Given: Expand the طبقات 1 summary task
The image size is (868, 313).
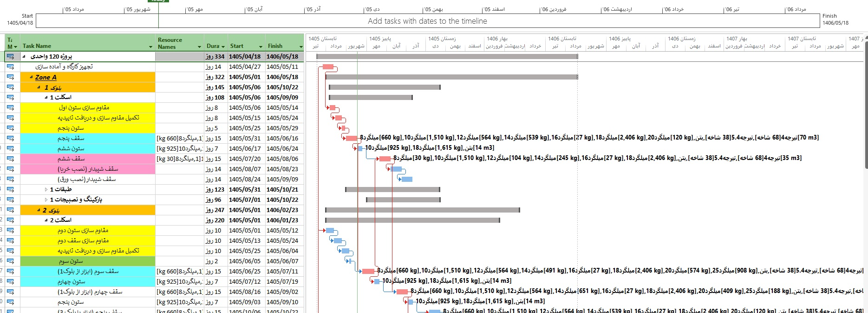Looking at the screenshot, I should click(x=46, y=189).
